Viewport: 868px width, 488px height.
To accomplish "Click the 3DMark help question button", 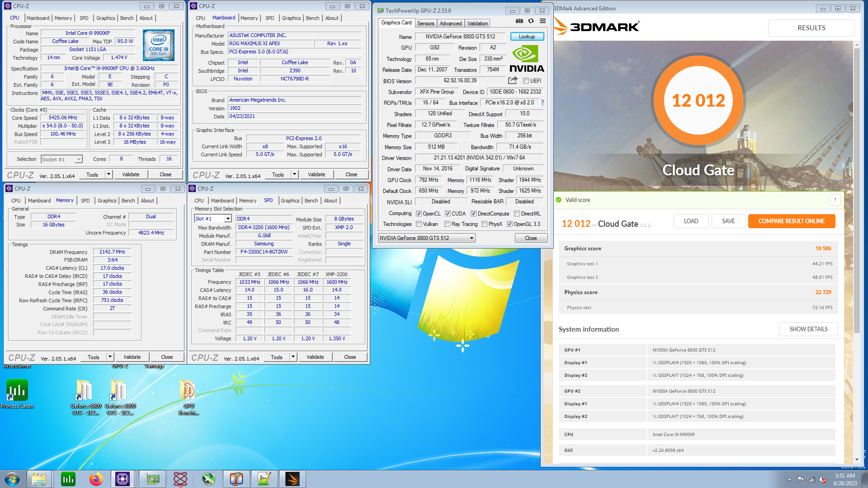I will click(x=835, y=200).
